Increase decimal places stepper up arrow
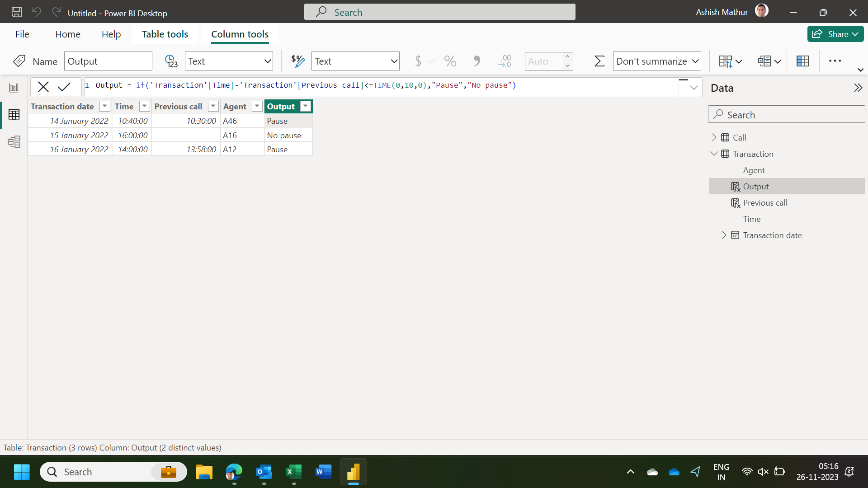Screen dimensions: 868x488 567,56
